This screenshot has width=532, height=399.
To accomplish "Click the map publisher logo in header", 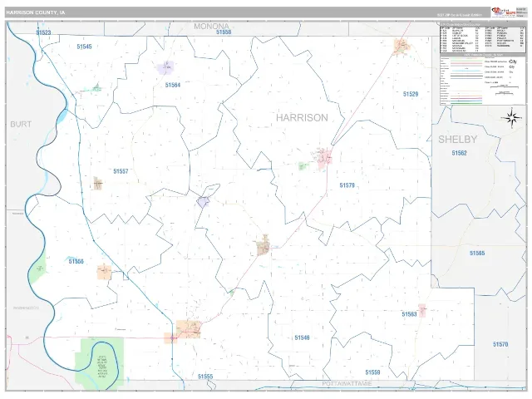I will point(504,12).
